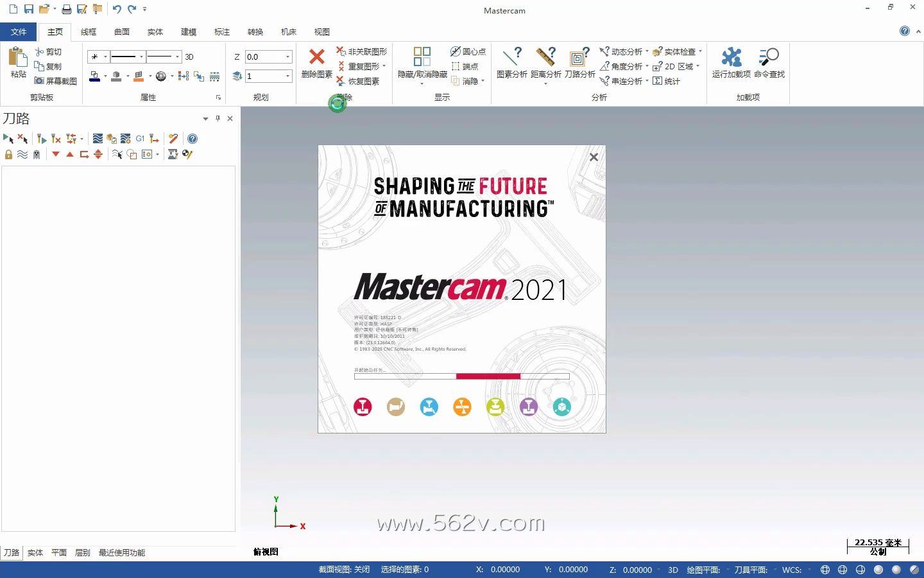This screenshot has width=924, height=578.
Task: Click the cut button
Action: coord(48,51)
